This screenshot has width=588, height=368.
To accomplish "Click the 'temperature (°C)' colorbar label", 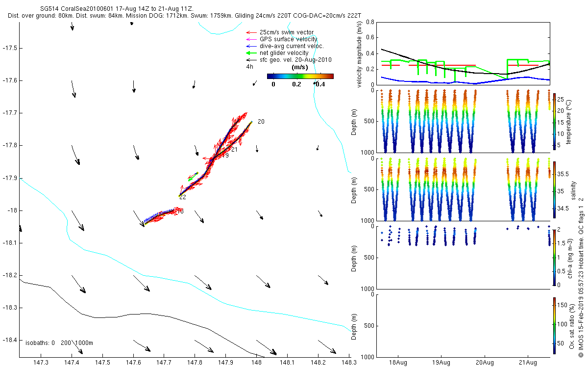I will coord(569,121).
